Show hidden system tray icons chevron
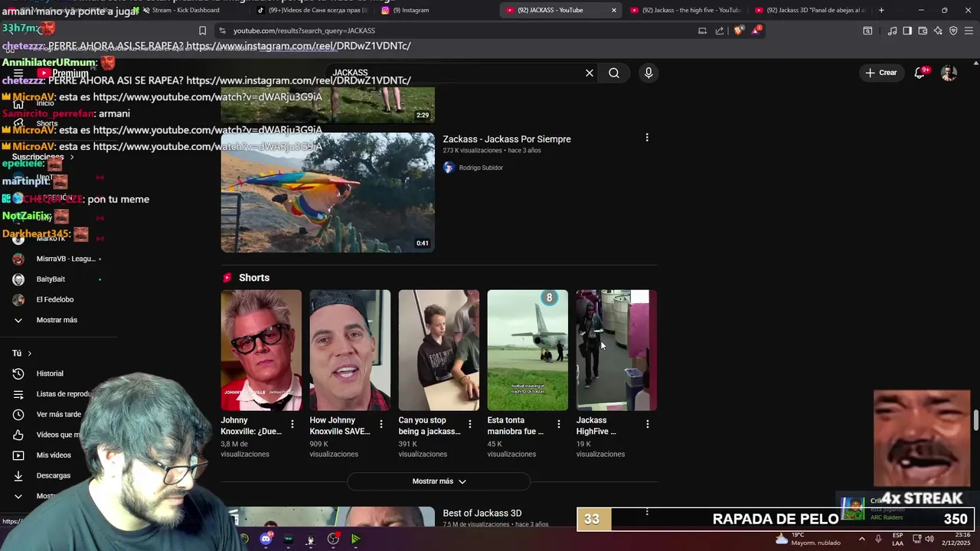Viewport: 980px width, 551px height. point(861,539)
